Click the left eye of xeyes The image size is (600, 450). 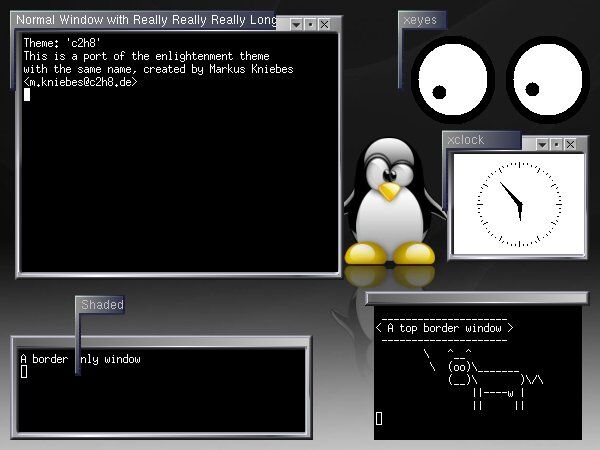453,79
